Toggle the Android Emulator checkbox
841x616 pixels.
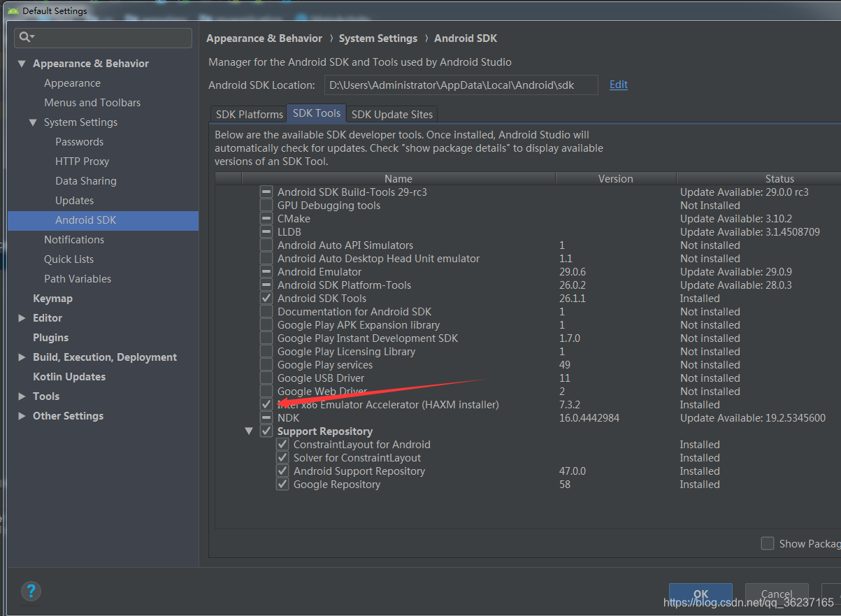coord(266,271)
